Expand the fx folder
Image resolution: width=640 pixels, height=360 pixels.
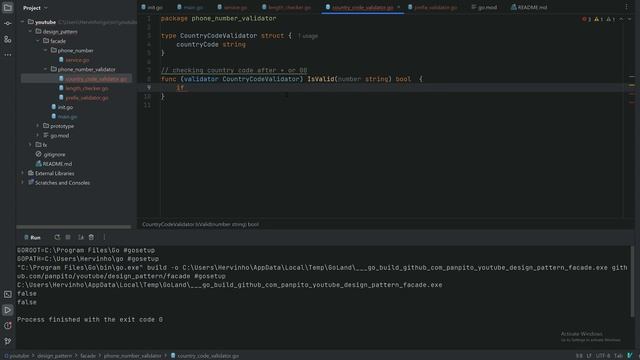pyautogui.click(x=30, y=144)
